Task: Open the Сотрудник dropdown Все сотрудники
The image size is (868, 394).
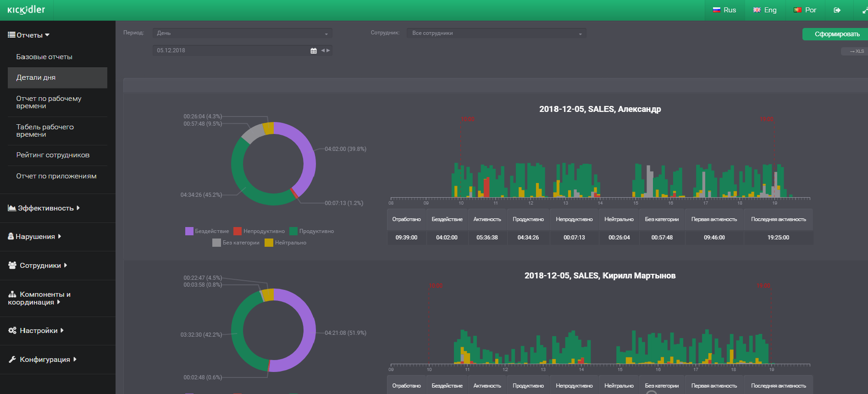Action: pyautogui.click(x=497, y=33)
